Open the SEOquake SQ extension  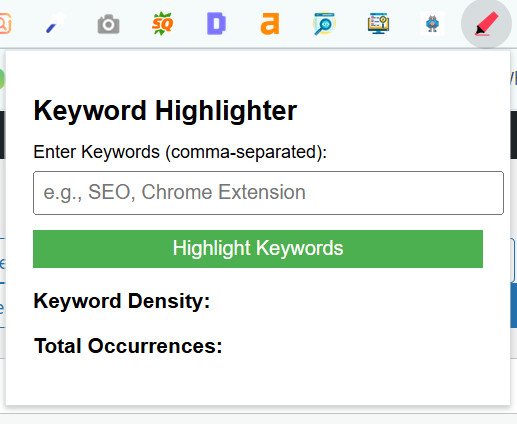click(162, 24)
